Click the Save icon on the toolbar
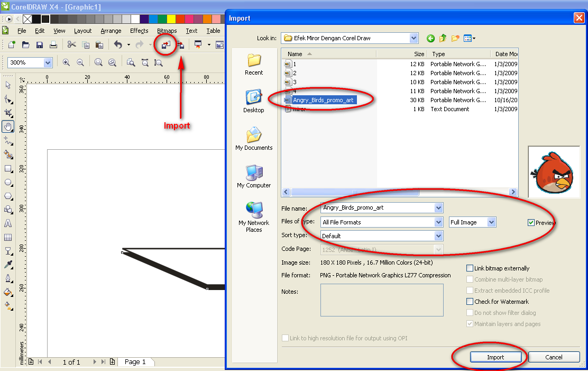Image resolution: width=588 pixels, height=371 pixels. (39, 44)
